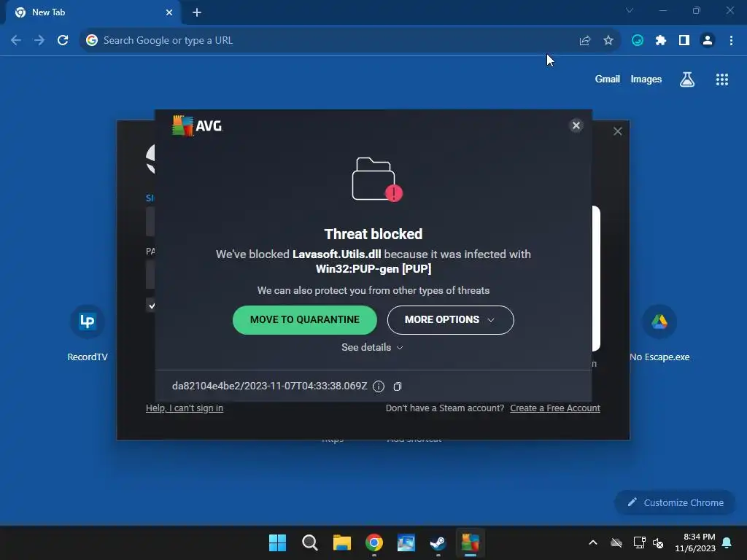Open the RecordTV shortcut

coord(88,333)
